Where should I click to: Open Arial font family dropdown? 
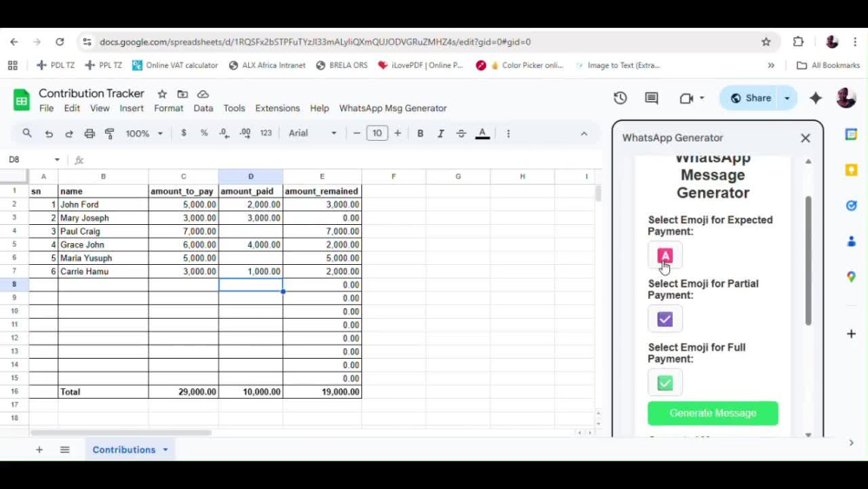tap(312, 133)
